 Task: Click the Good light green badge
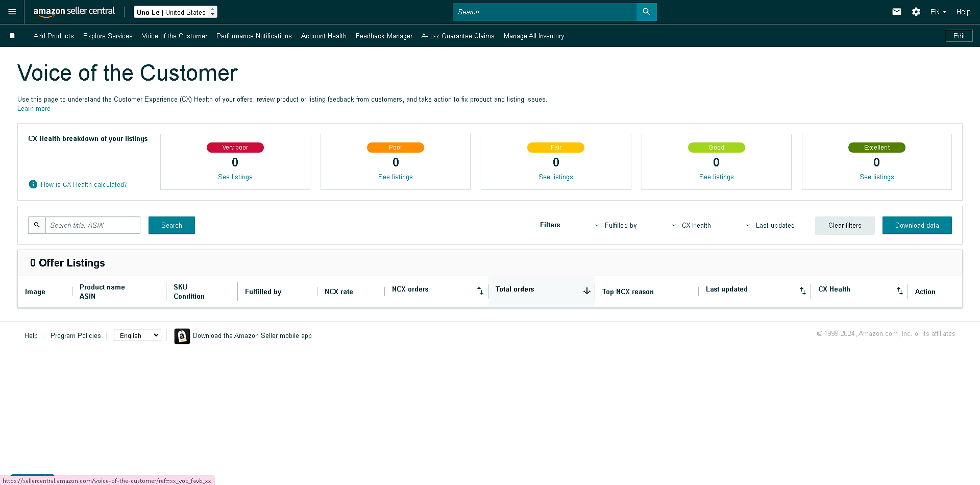tap(717, 148)
